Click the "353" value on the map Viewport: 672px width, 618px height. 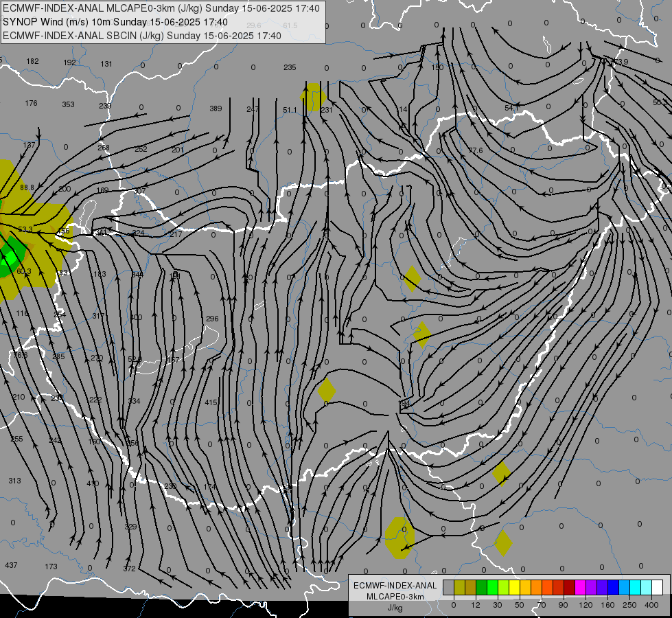tap(68, 104)
